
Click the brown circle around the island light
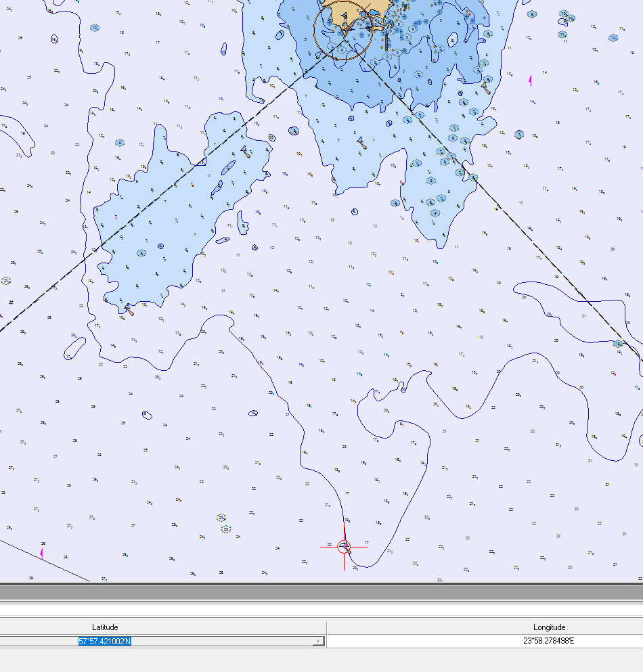[342, 30]
